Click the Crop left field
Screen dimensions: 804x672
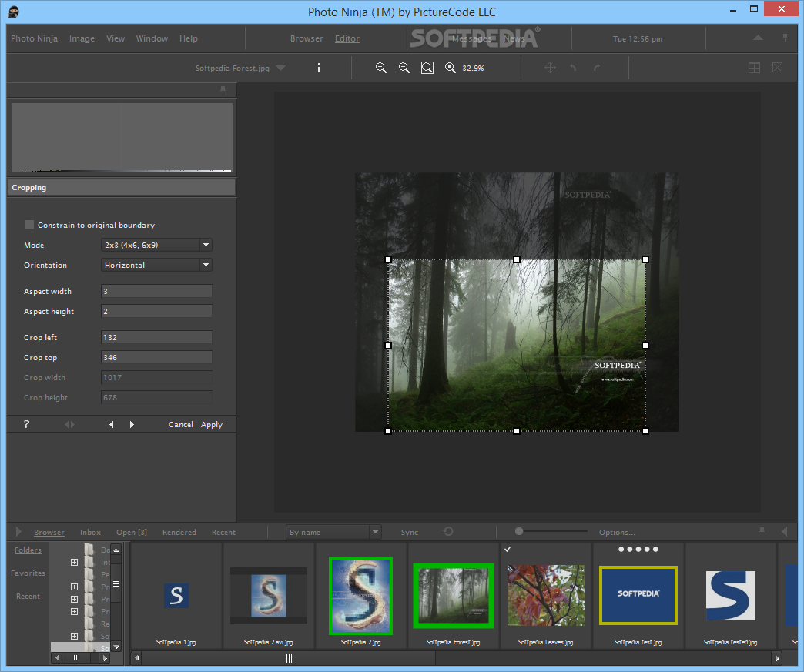(156, 337)
